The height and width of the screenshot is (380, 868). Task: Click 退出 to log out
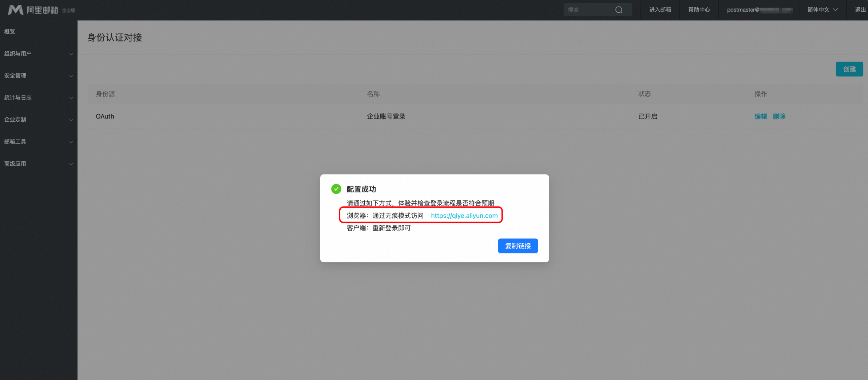[x=860, y=10]
